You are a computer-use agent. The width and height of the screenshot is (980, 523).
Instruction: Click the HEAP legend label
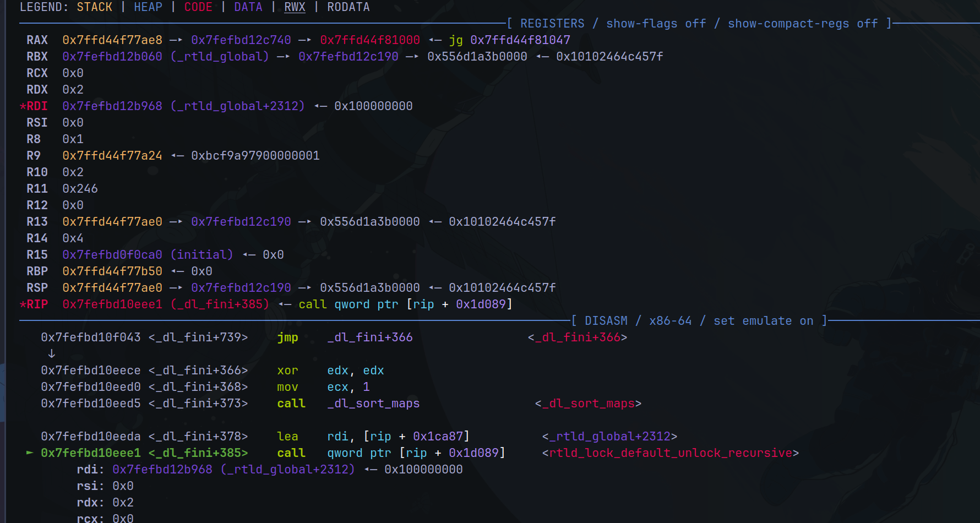click(148, 7)
